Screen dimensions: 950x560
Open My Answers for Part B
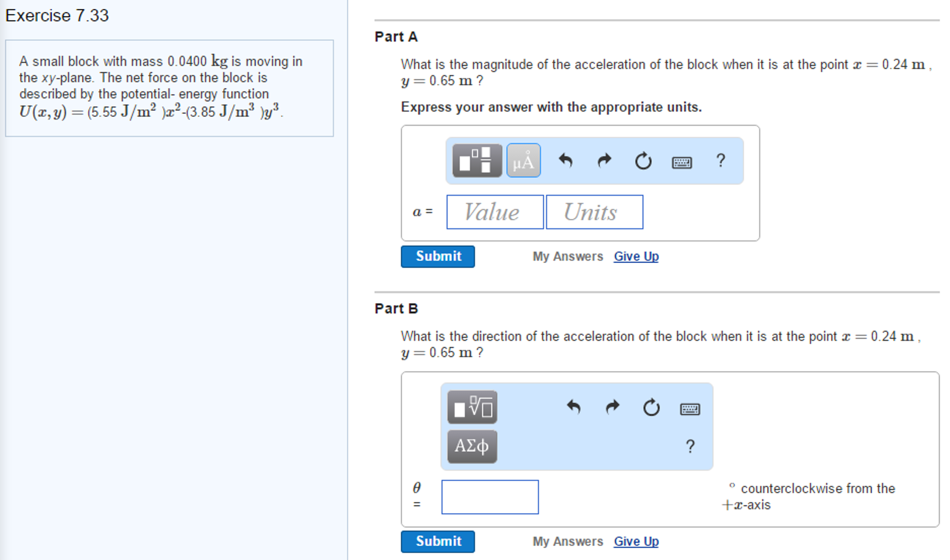567,541
